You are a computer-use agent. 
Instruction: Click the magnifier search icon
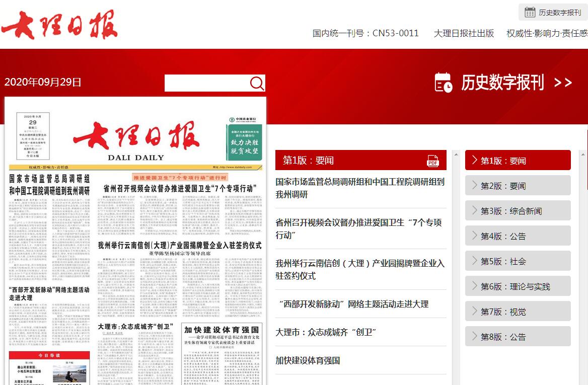click(257, 83)
